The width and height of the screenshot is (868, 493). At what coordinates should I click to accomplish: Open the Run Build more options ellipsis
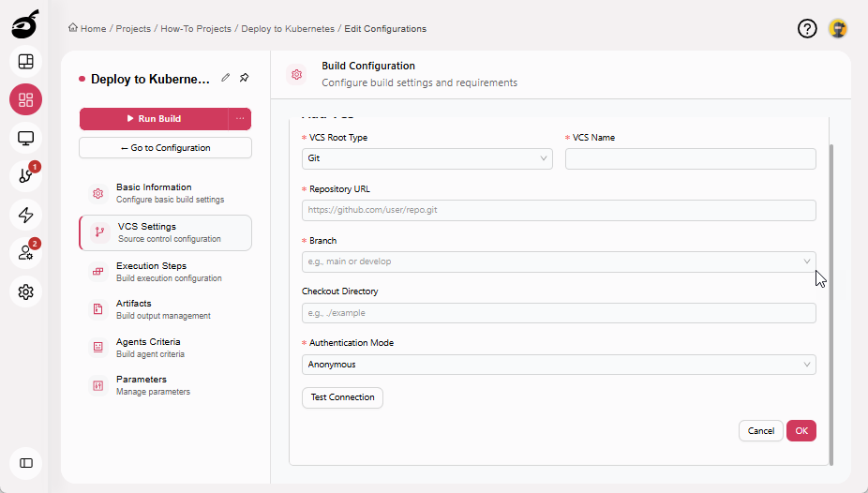click(x=240, y=118)
